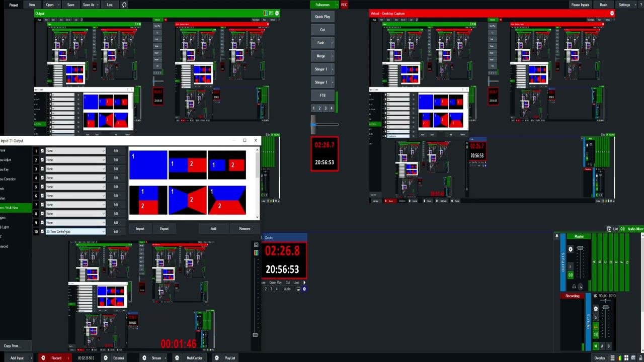Open Stream settings gear
The height and width of the screenshot is (362, 644).
(x=144, y=358)
